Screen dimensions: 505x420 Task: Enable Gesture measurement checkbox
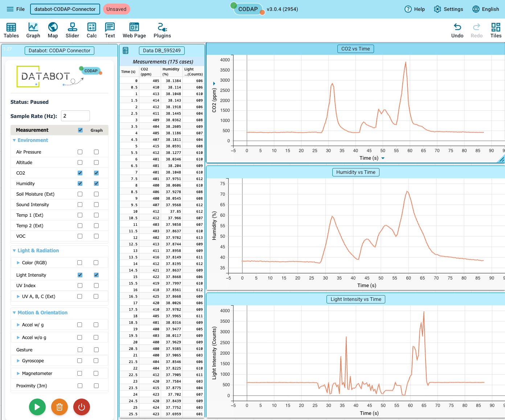coord(80,350)
